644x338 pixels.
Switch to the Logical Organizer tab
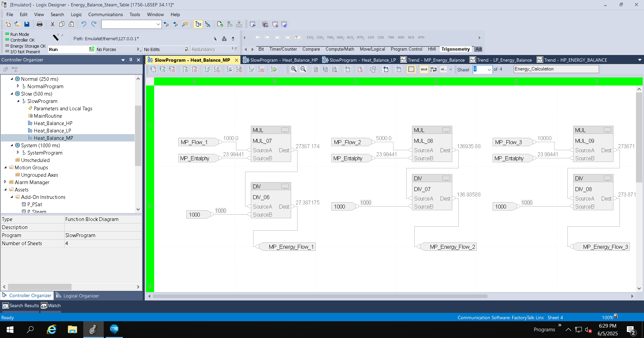click(81, 296)
